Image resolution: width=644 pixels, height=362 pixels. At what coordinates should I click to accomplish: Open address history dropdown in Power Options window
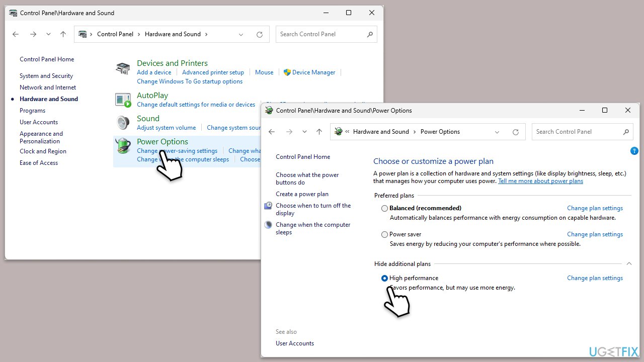coord(497,132)
